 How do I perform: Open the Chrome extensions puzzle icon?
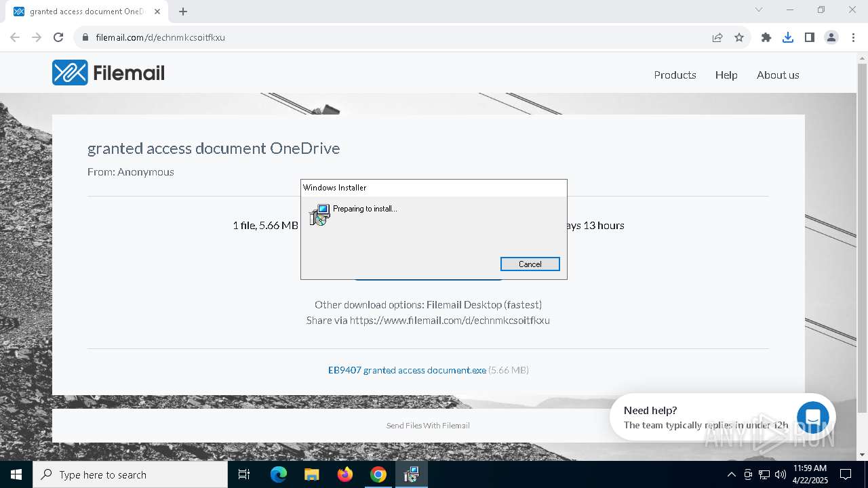[766, 37]
